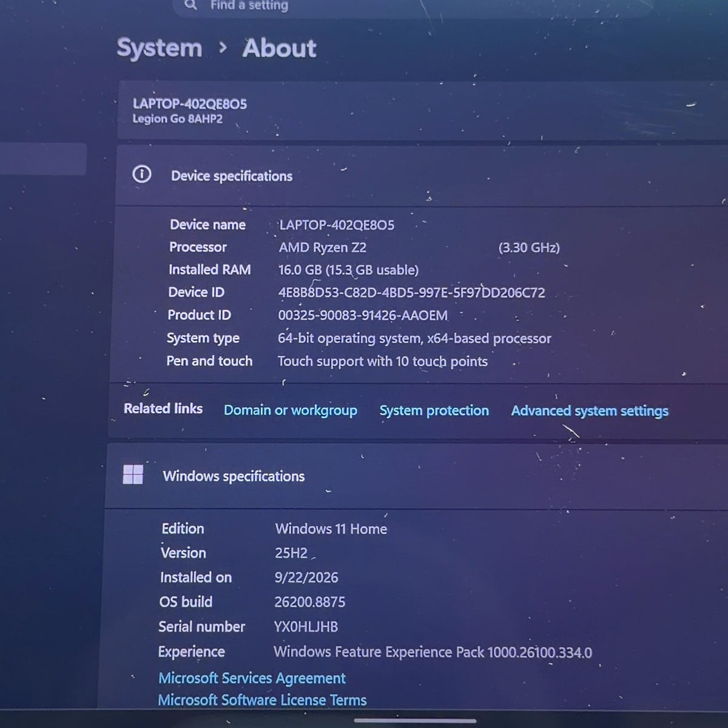Click the Device specifications info icon
This screenshot has height=728, width=728.
(141, 175)
